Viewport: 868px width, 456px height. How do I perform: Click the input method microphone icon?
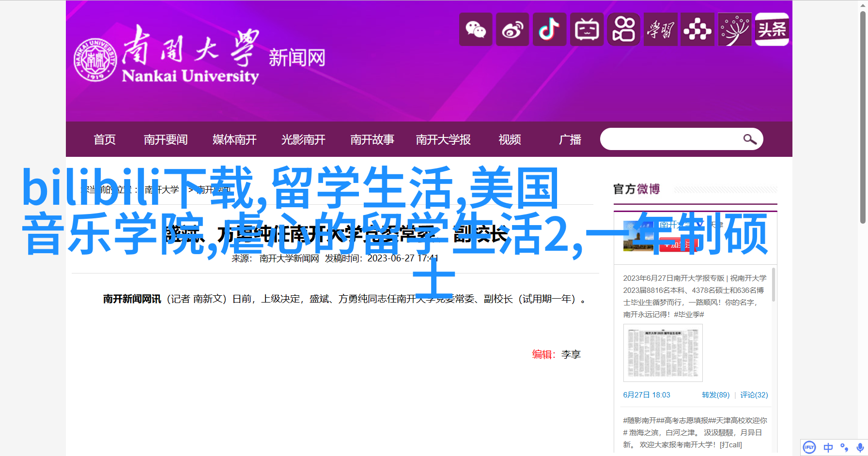tap(860, 447)
